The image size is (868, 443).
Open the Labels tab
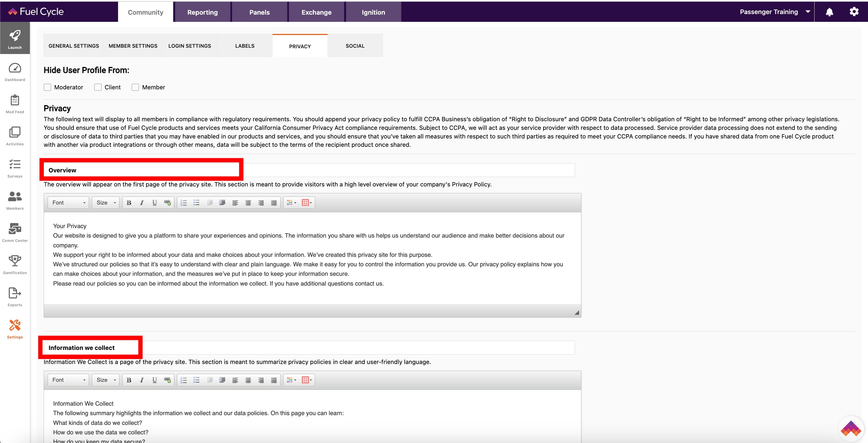[245, 45]
